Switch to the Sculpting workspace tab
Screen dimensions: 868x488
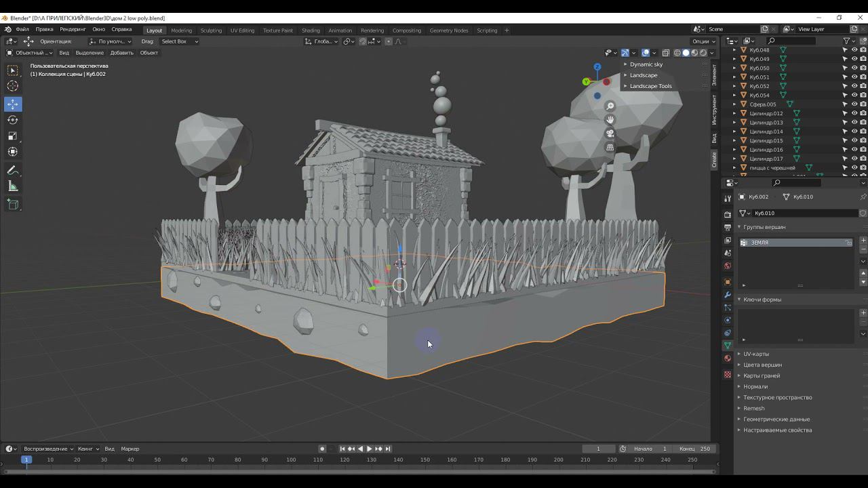(x=211, y=30)
